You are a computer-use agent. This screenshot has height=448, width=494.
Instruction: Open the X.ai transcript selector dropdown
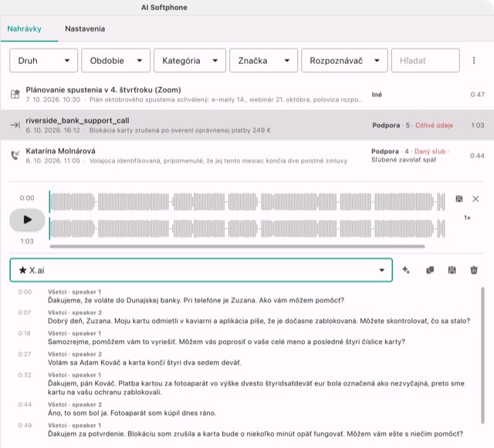point(201,270)
